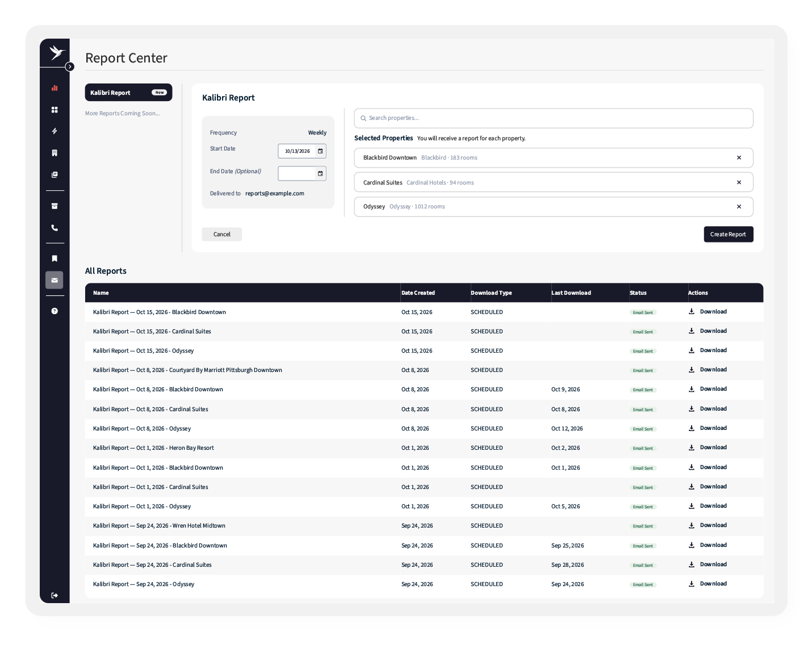Image resolution: width=812 pixels, height=648 pixels.
Task: Click the Search properties field
Action: (554, 118)
